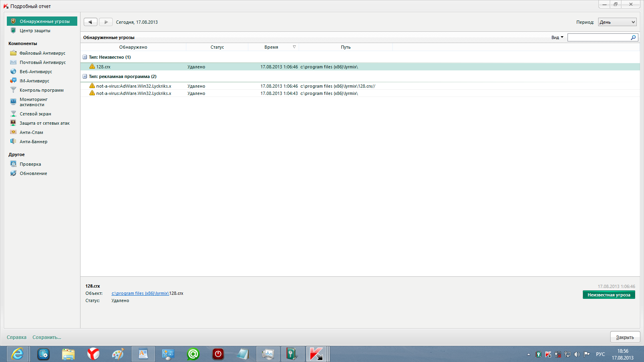Viewport: 644px width, 362px height.
Task: Click the warning icon beside 128.crx
Action: (92, 66)
